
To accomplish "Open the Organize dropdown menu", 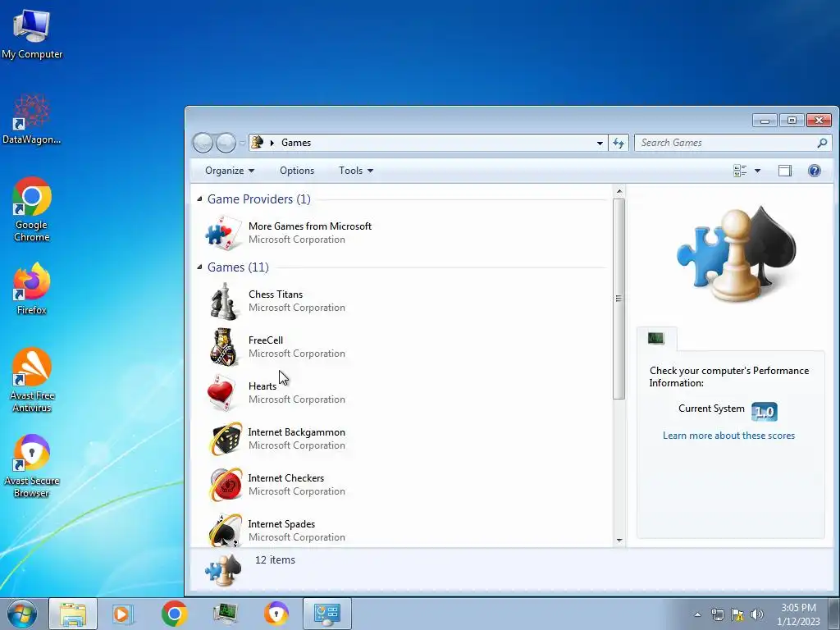I will point(230,171).
